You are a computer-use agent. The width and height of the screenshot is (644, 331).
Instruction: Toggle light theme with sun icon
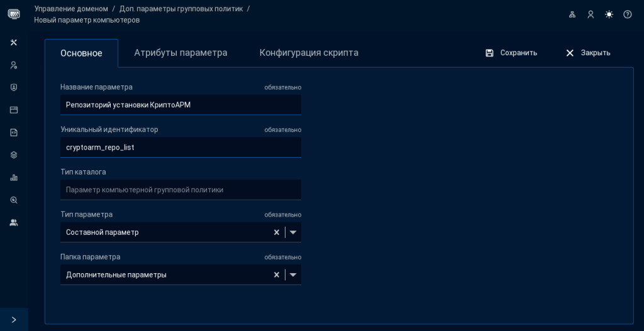[609, 14]
